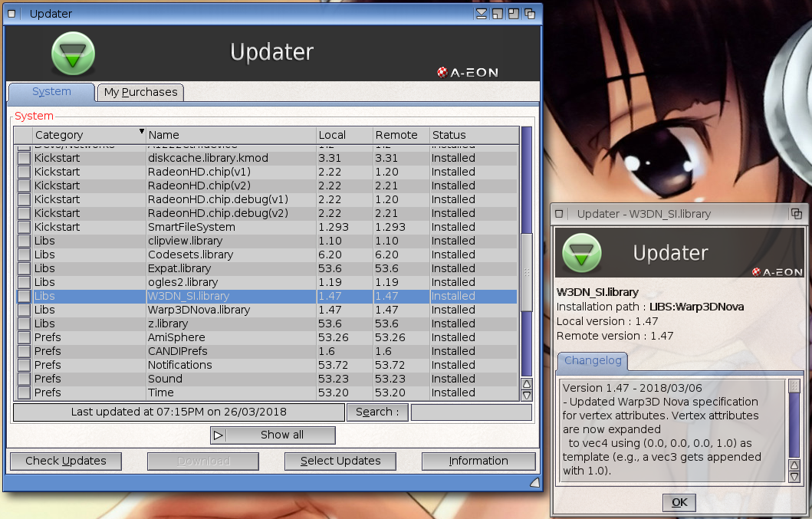Click the window resize gadget at bottom corner
This screenshot has width=812, height=519.
pyautogui.click(x=535, y=483)
